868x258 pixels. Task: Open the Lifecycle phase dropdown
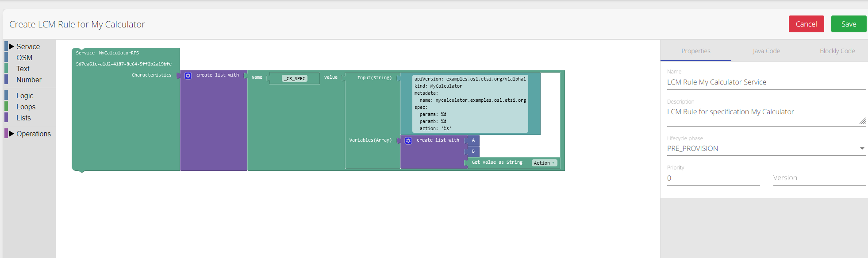pyautogui.click(x=766, y=149)
